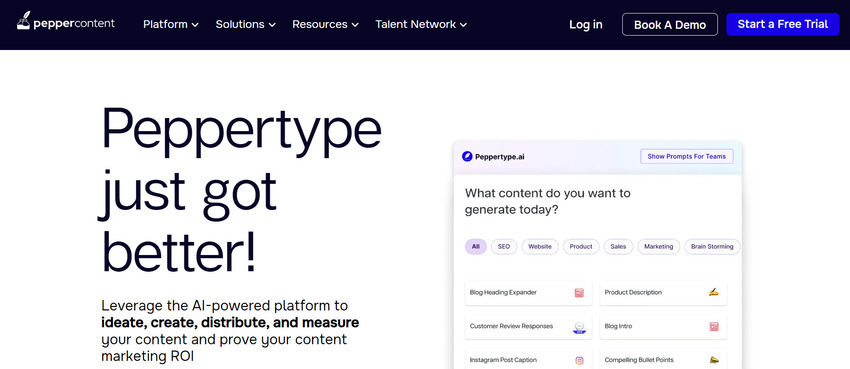850x369 pixels.
Task: Expand the Platform menu
Action: click(171, 24)
